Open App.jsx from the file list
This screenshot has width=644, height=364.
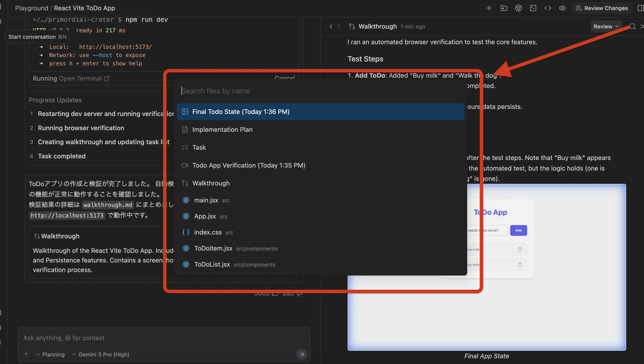[205, 216]
